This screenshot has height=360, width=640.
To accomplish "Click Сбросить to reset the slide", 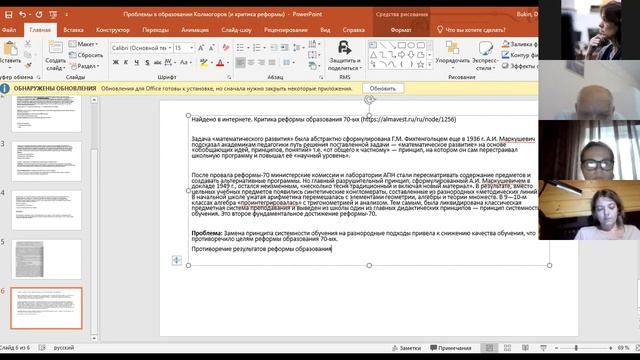I will (86, 55).
